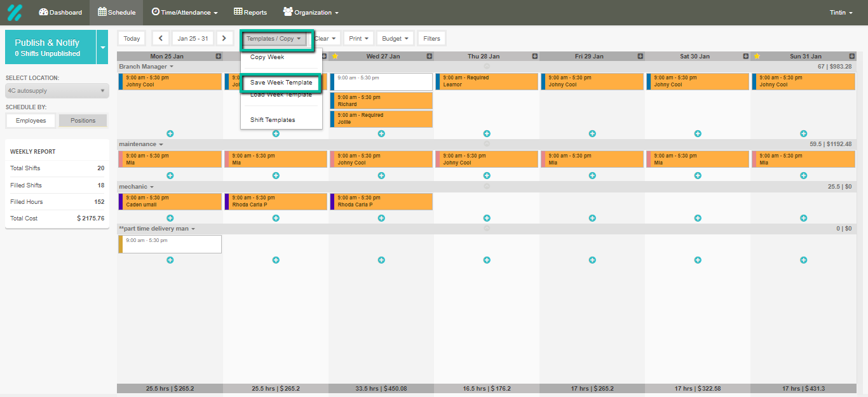
Task: Add delivery man shift on Tuesday
Action: coord(276,260)
